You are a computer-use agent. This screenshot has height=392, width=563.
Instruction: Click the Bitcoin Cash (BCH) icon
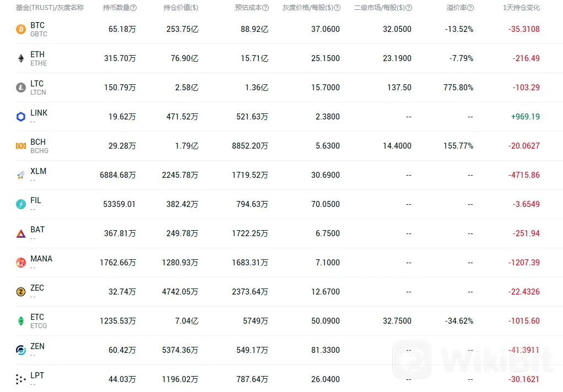click(21, 146)
